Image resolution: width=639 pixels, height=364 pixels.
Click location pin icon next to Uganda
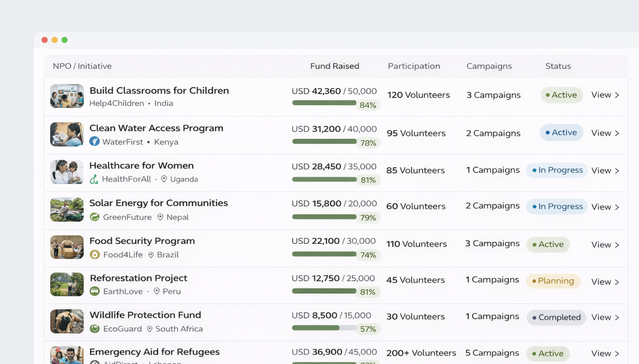(x=164, y=179)
